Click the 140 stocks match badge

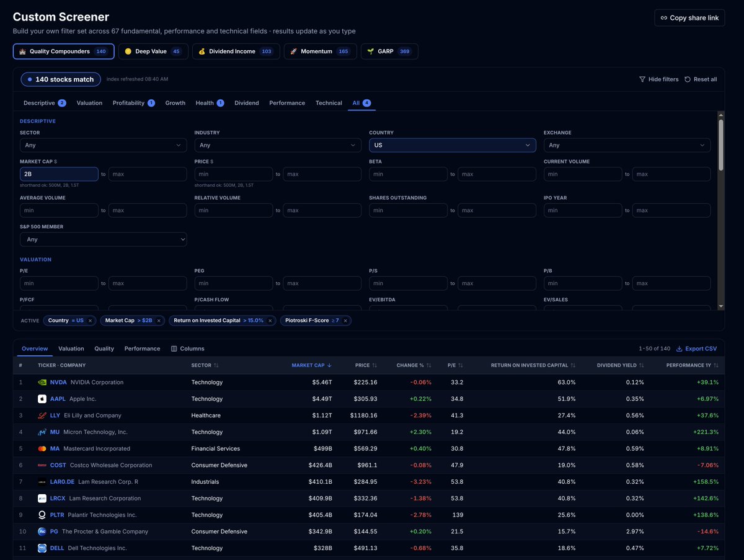60,79
